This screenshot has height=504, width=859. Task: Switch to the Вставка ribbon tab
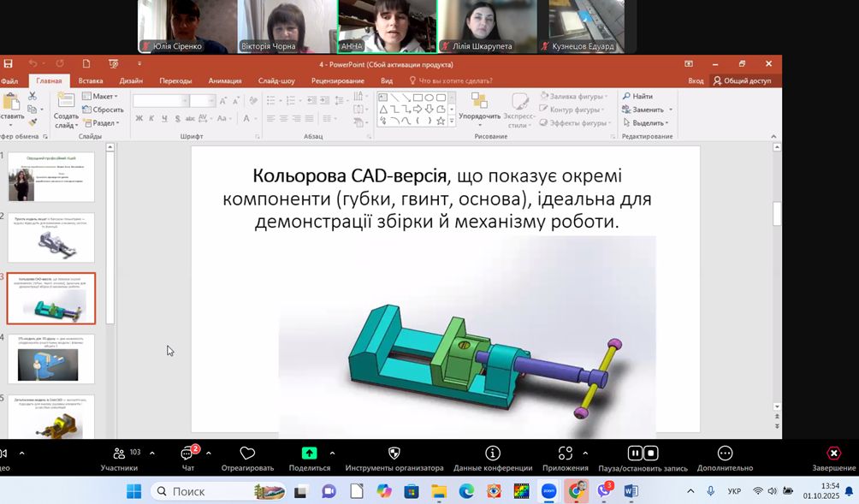(93, 80)
